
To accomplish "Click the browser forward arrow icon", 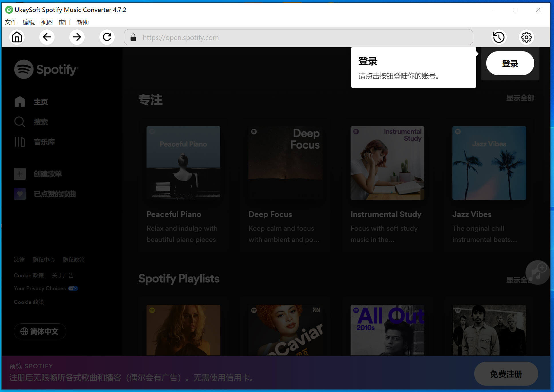I will click(77, 37).
